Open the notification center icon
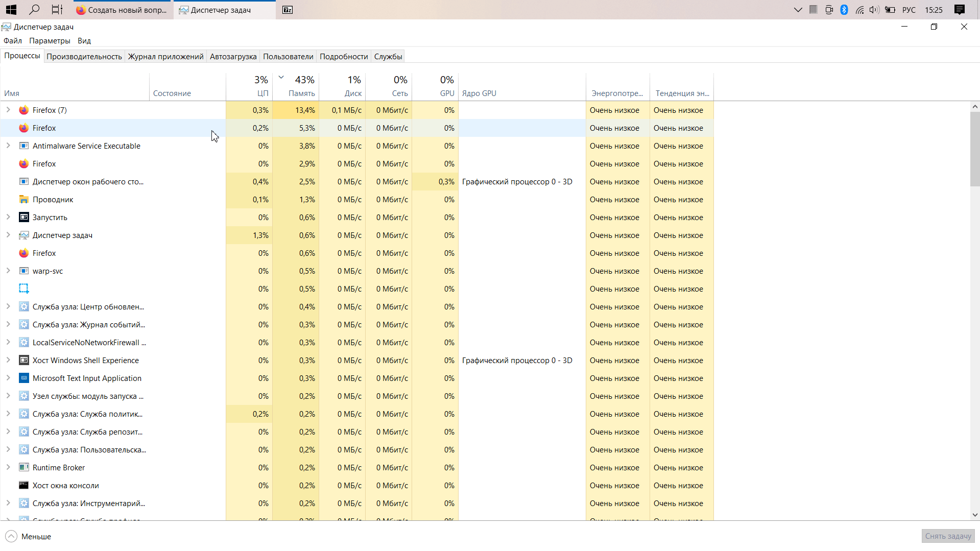 tap(960, 10)
